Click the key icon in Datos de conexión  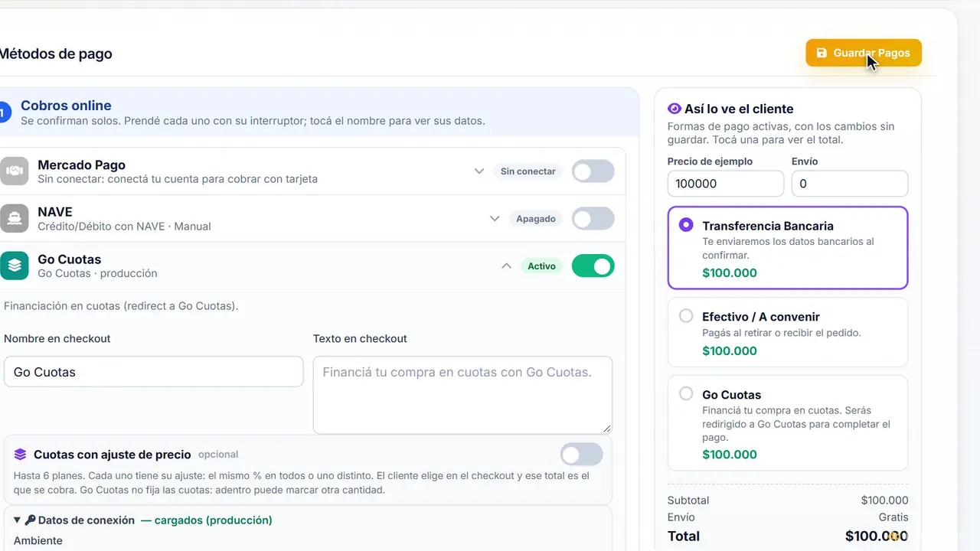point(30,520)
